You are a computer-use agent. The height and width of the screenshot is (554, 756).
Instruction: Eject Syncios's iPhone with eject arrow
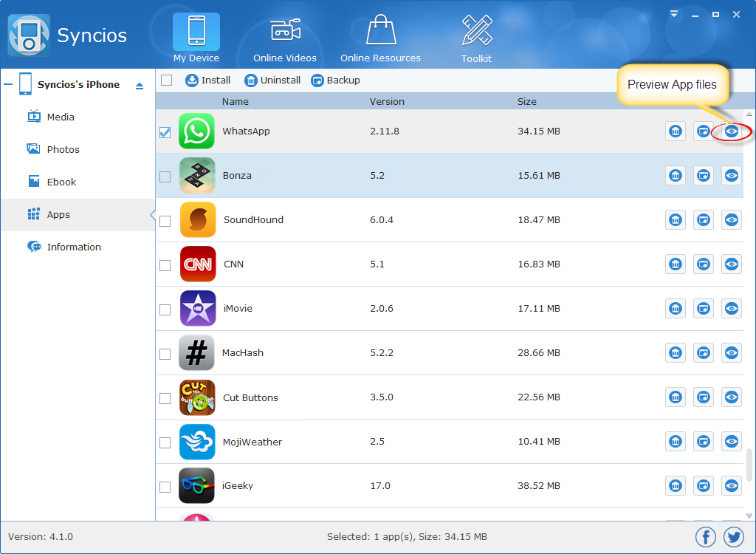pyautogui.click(x=140, y=86)
